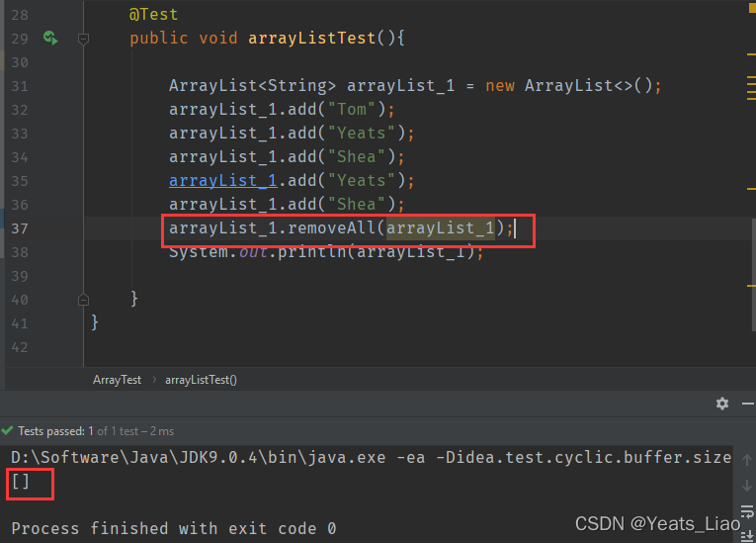
Task: Click the arrayListTest method name on line 29
Action: (x=312, y=39)
